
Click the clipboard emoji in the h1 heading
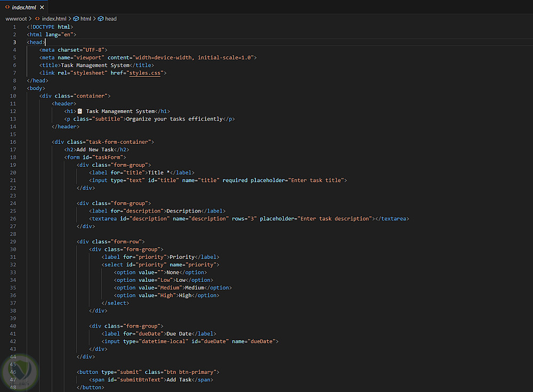pyautogui.click(x=80, y=111)
